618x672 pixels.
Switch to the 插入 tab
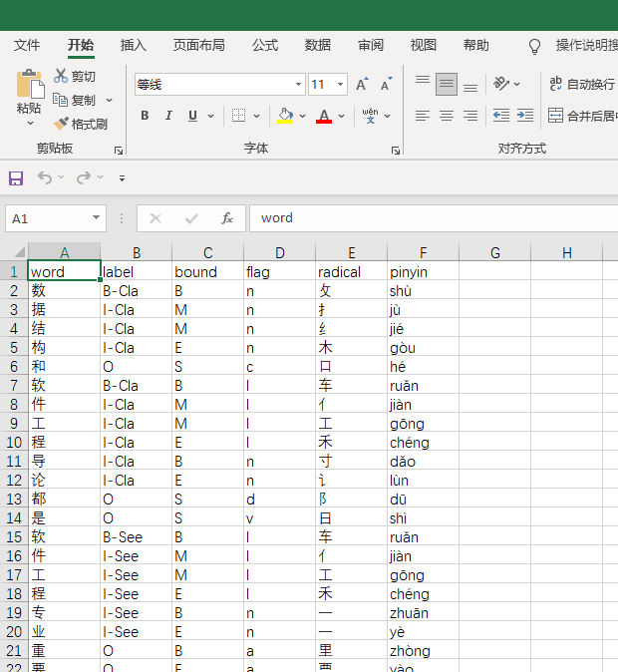[x=134, y=45]
